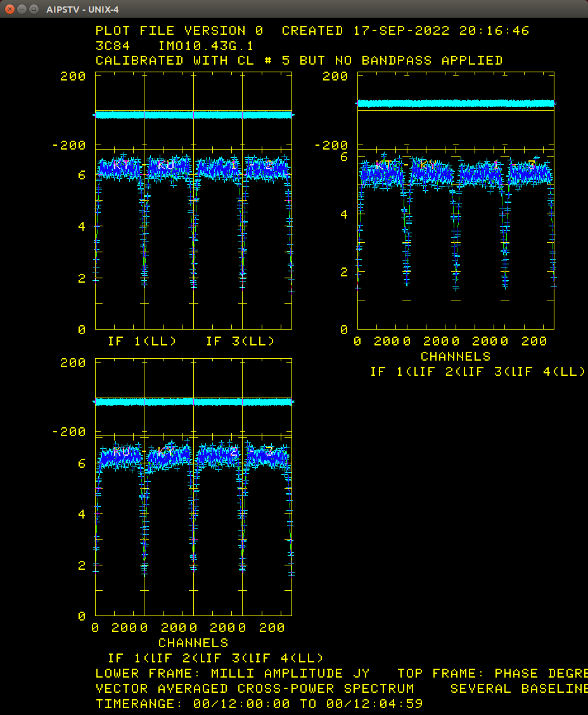Click inside the bottom-left amplitude spectrum frame
The image size is (588, 715).
coord(193,539)
